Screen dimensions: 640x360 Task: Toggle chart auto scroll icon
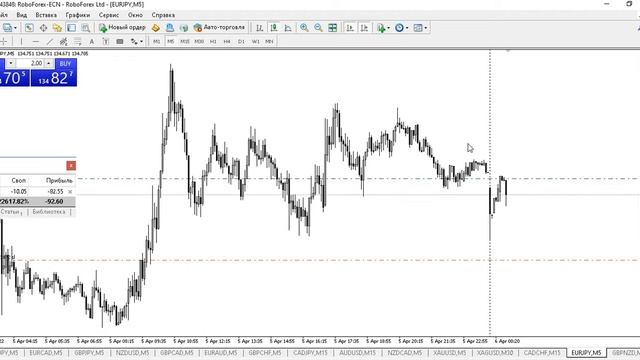350,28
